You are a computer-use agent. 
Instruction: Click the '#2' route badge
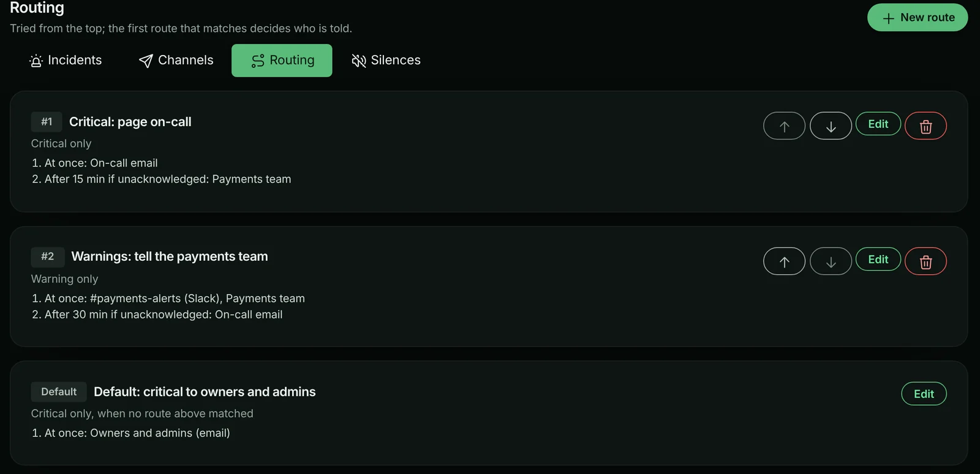[48, 257]
